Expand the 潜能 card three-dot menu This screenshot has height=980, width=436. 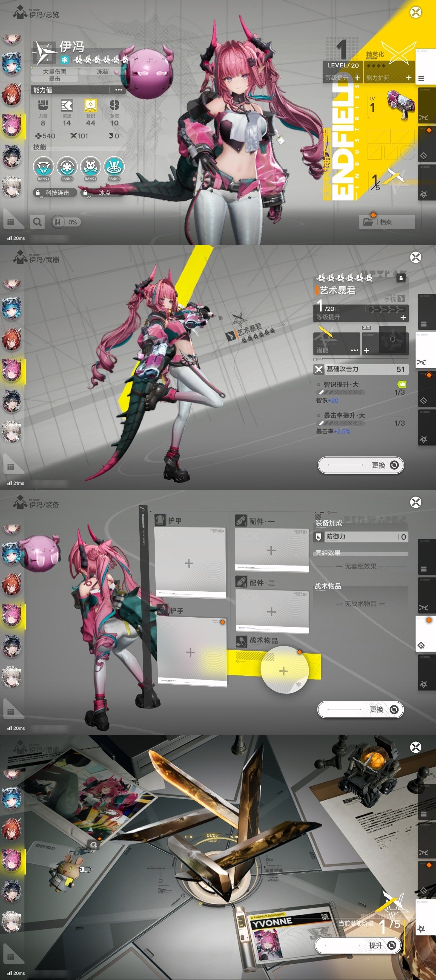(x=354, y=350)
